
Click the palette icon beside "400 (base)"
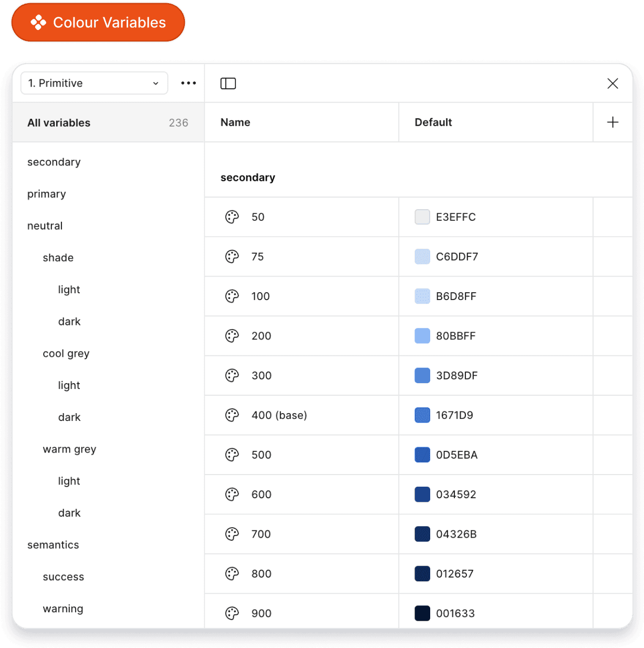pos(232,415)
